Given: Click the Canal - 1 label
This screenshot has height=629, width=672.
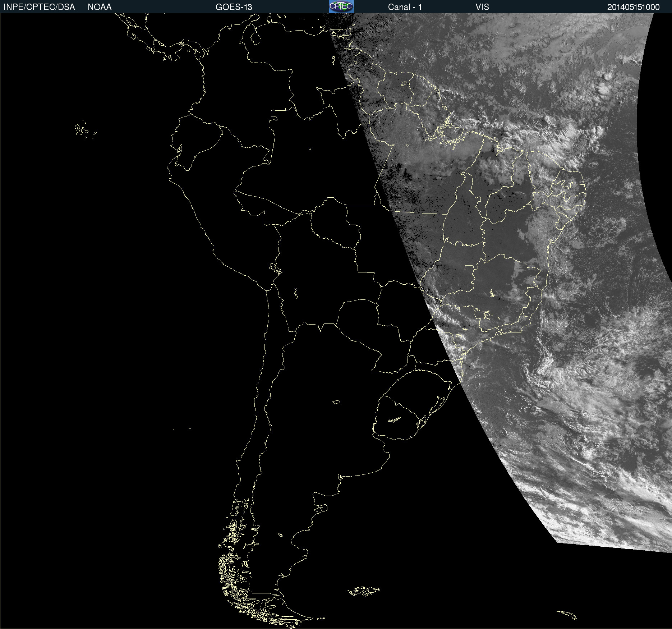Looking at the screenshot, I should point(405,7).
